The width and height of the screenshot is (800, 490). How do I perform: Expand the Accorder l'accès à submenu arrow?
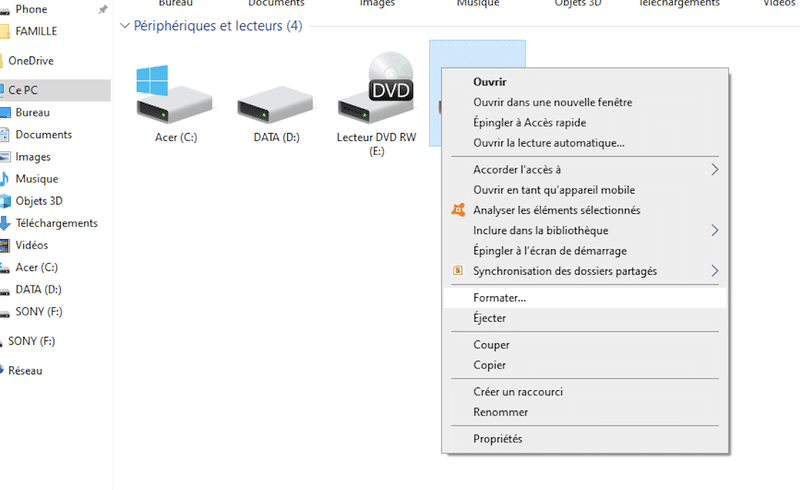[714, 169]
